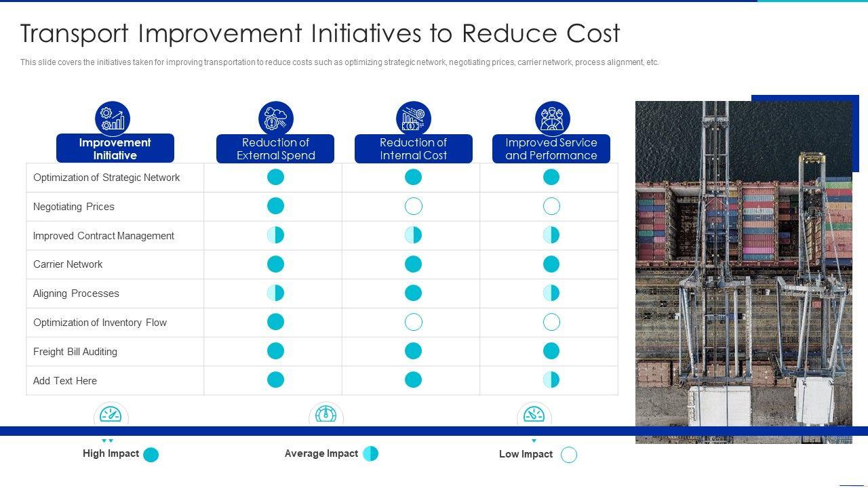
Task: Click the gears and chart icon above Improvement Initiative
Action: point(113,119)
